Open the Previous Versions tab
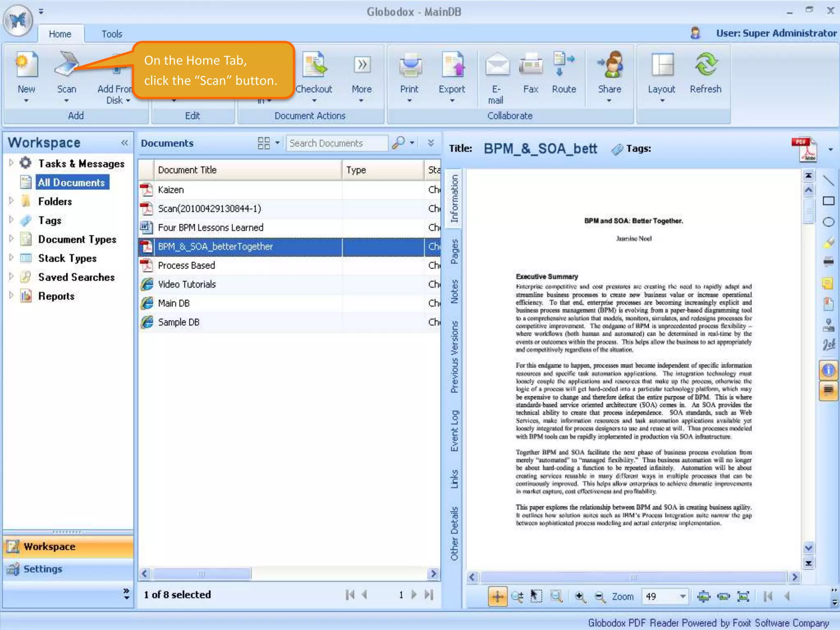Image resolution: width=840 pixels, height=630 pixels. point(454,357)
